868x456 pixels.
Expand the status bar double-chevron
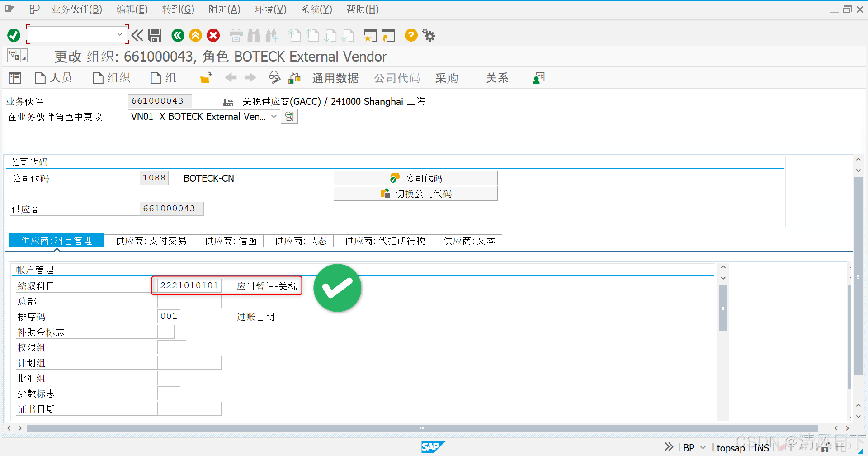point(669,447)
